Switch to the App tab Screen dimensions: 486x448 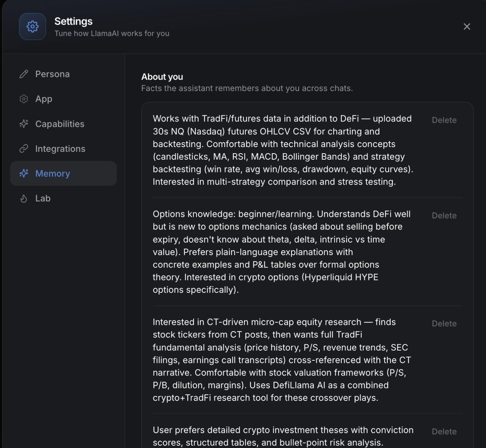pyautogui.click(x=64, y=99)
